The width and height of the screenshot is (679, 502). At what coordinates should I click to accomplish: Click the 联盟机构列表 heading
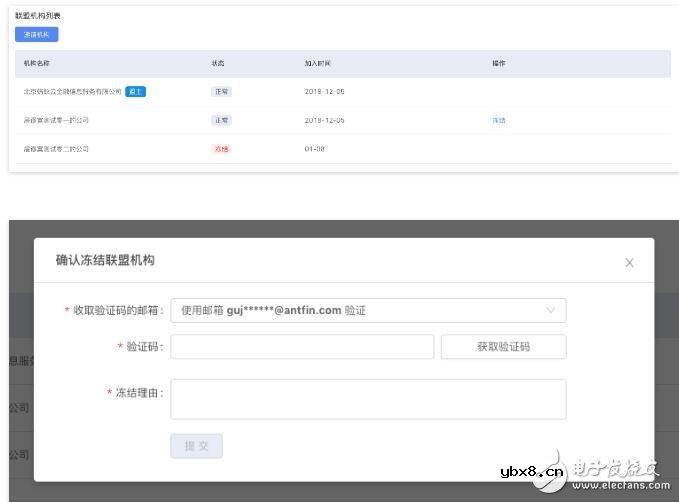coord(38,17)
